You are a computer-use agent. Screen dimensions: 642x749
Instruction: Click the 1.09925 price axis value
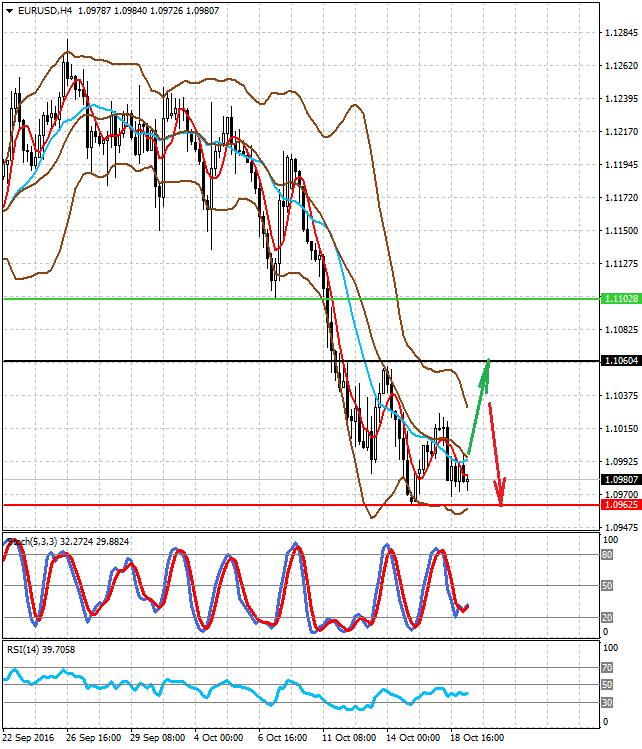tap(621, 461)
